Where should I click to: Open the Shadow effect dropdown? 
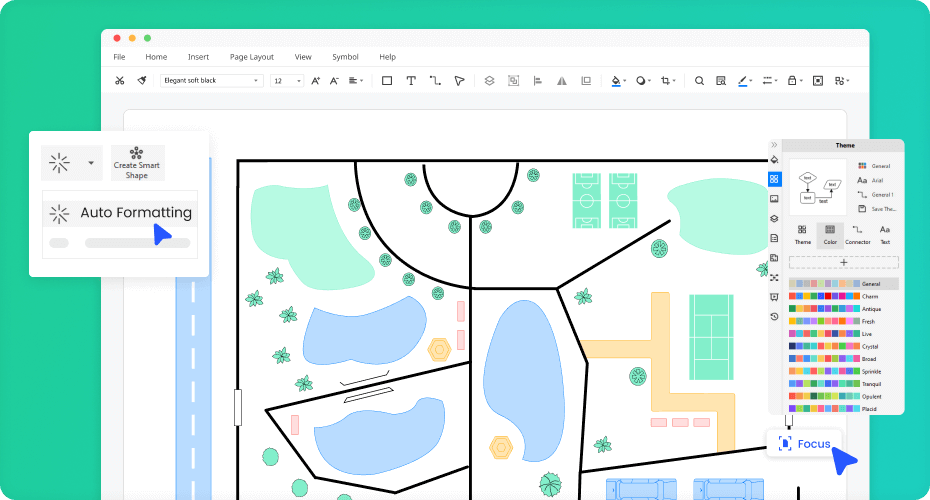(643, 81)
